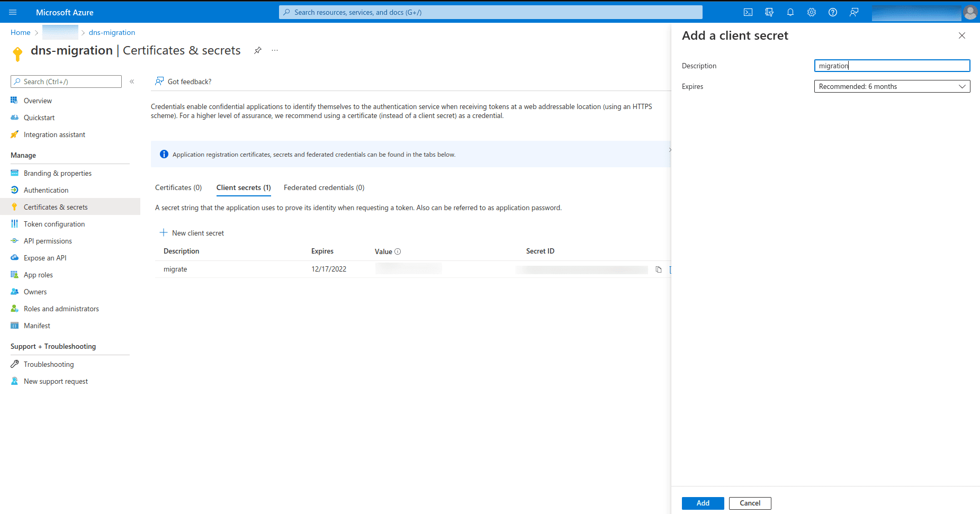Select the Client secrets (1) tab
The image size is (980, 514).
[x=244, y=187]
